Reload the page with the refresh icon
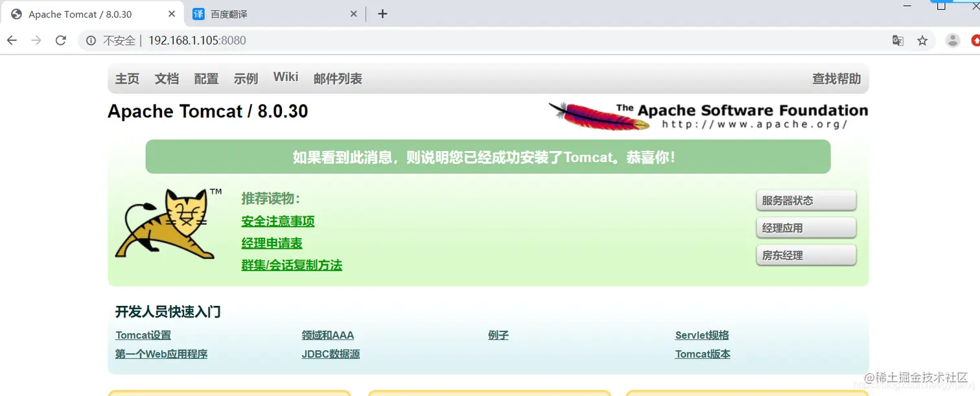This screenshot has height=396, width=980. (x=61, y=40)
